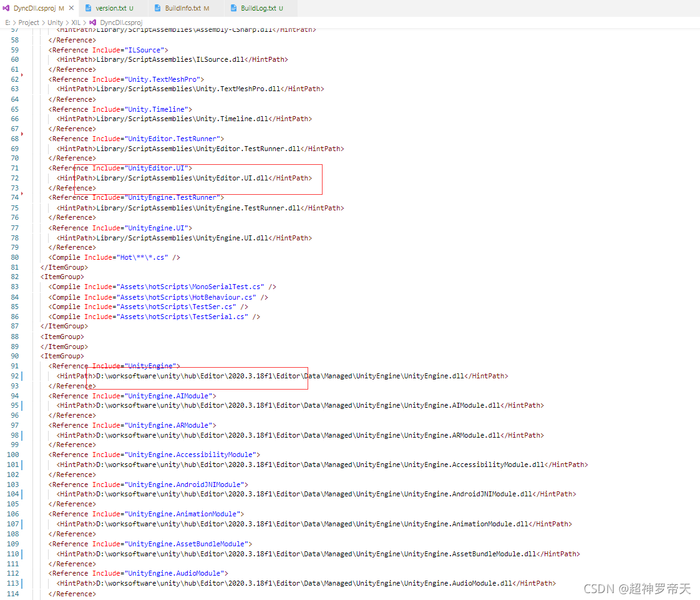Close the DyncDll.csproj tab
The width and height of the screenshot is (700, 600).
point(71,8)
